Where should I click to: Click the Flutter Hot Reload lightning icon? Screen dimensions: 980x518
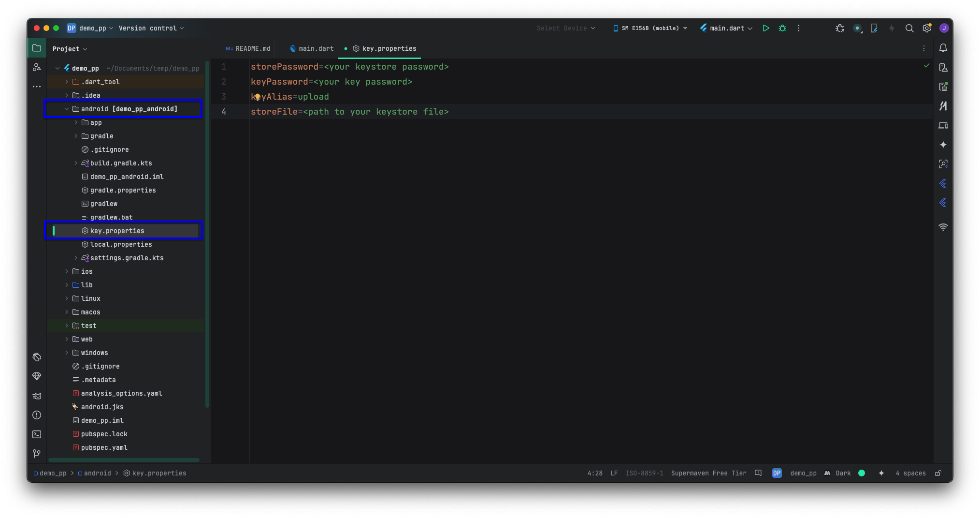point(892,28)
